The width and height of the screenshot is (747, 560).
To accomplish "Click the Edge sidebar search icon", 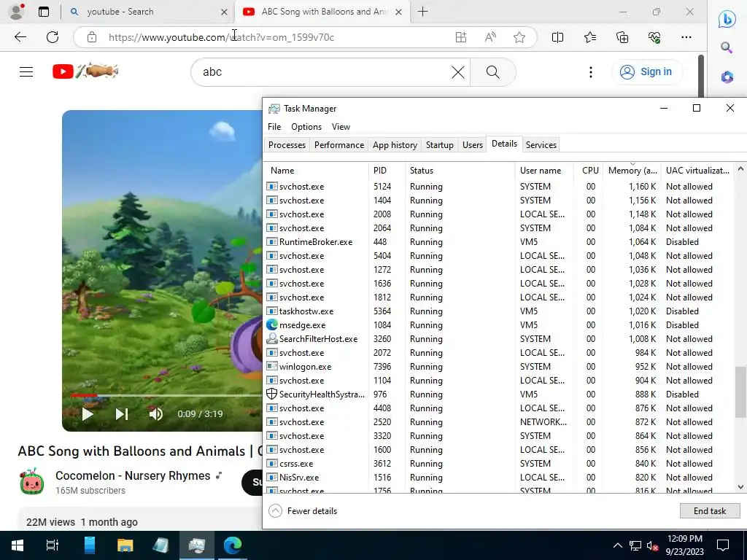I will (x=727, y=47).
